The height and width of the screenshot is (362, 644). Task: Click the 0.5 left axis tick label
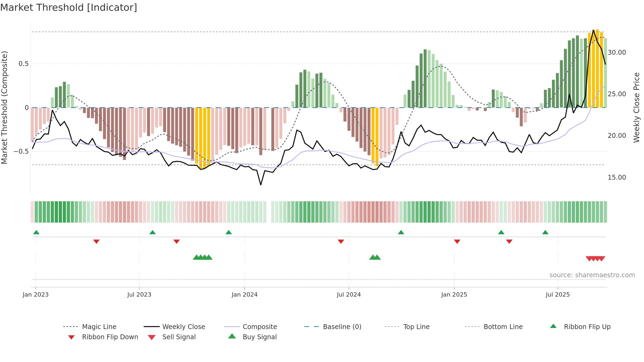coord(23,64)
